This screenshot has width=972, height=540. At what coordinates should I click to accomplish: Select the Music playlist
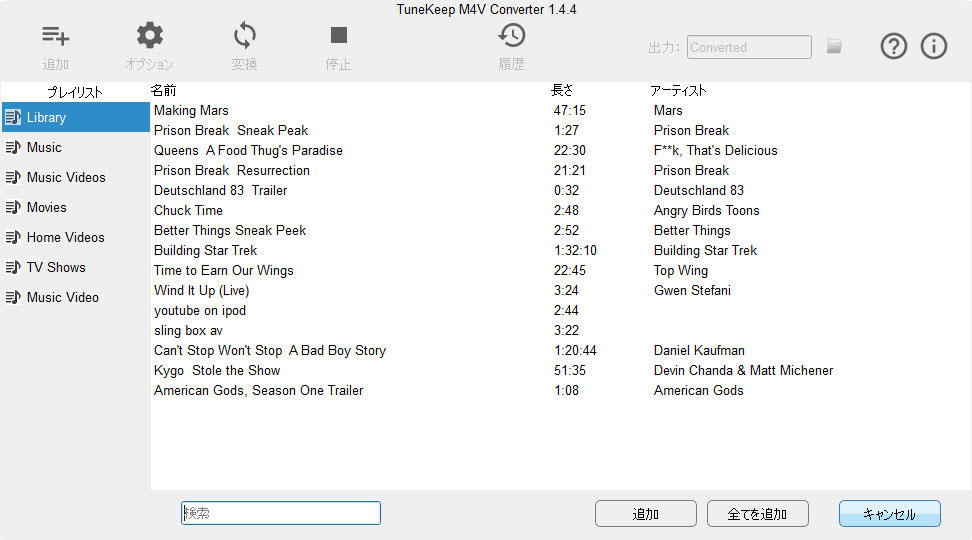[76, 148]
